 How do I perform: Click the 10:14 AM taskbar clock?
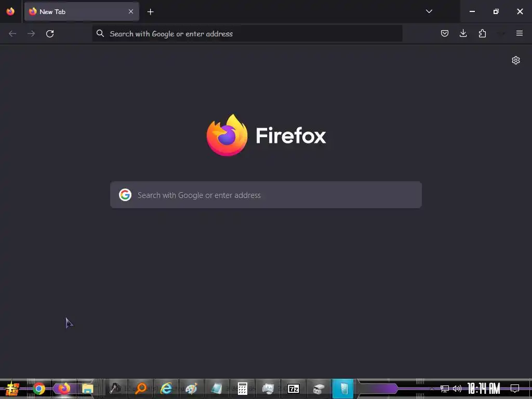[484, 389]
